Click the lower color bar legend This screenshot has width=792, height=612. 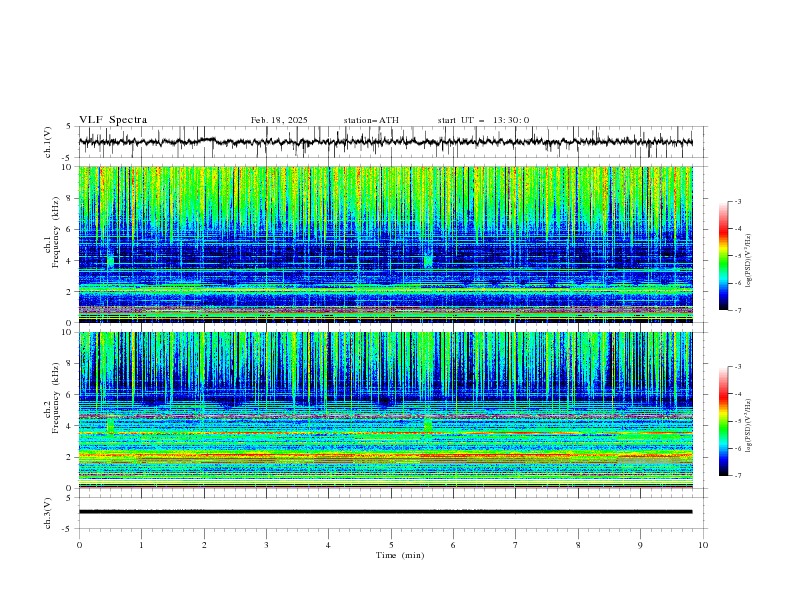724,421
